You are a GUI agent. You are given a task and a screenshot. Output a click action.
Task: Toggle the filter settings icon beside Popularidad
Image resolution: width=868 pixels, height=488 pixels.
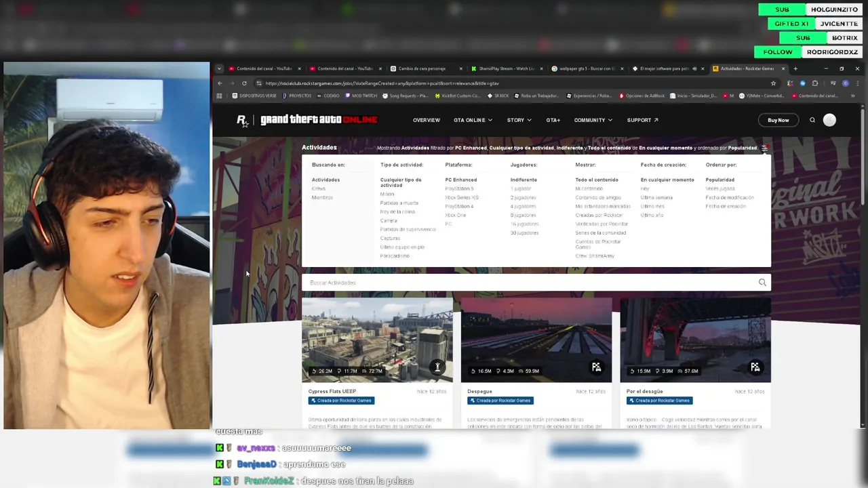tap(764, 148)
